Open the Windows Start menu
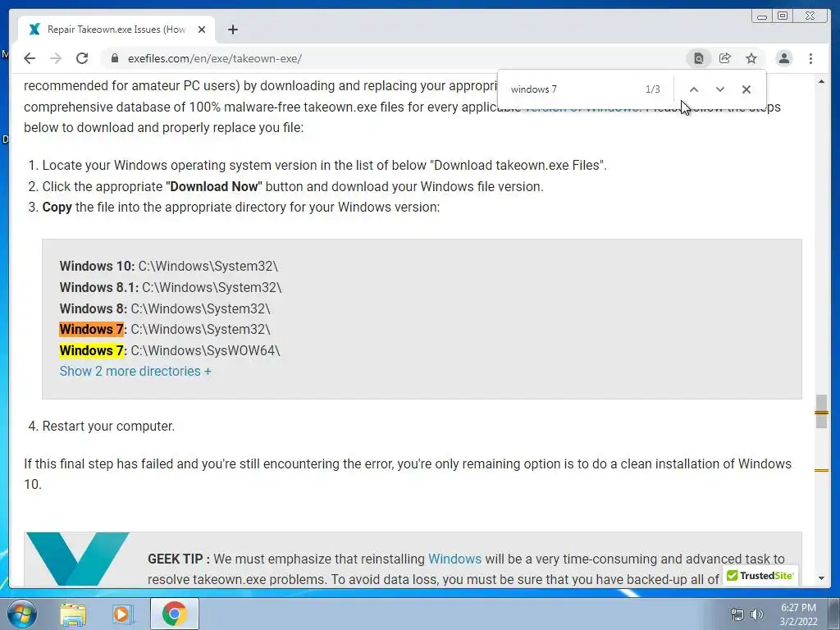840x630 pixels. click(22, 614)
